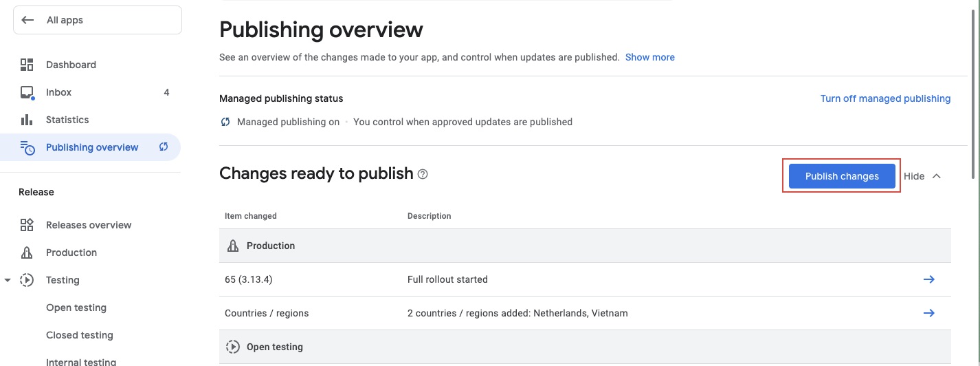Screen dimensions: 980x366
Task: Open details arrow for Countries / regions row
Action: 928,313
